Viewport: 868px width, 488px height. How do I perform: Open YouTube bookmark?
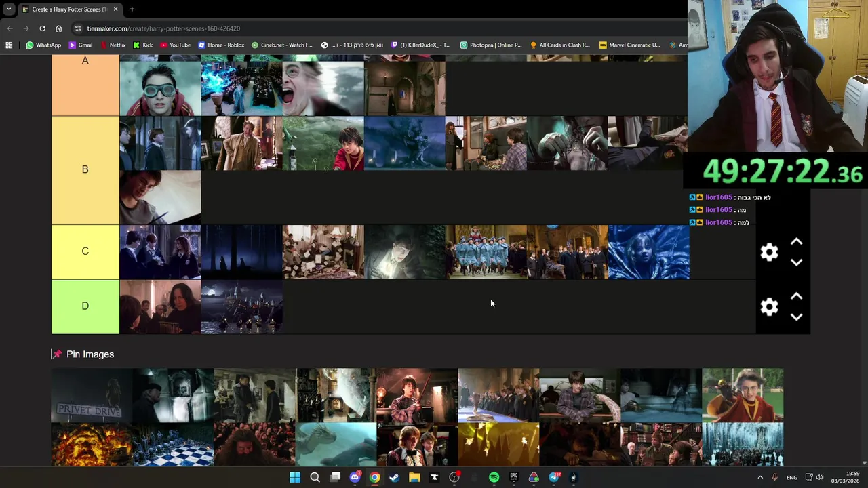click(x=175, y=45)
